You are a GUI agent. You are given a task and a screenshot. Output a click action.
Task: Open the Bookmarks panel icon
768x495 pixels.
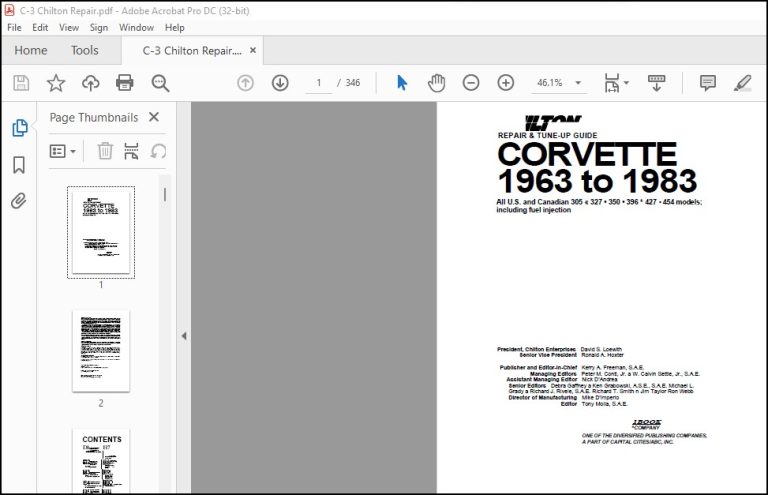tap(19, 165)
